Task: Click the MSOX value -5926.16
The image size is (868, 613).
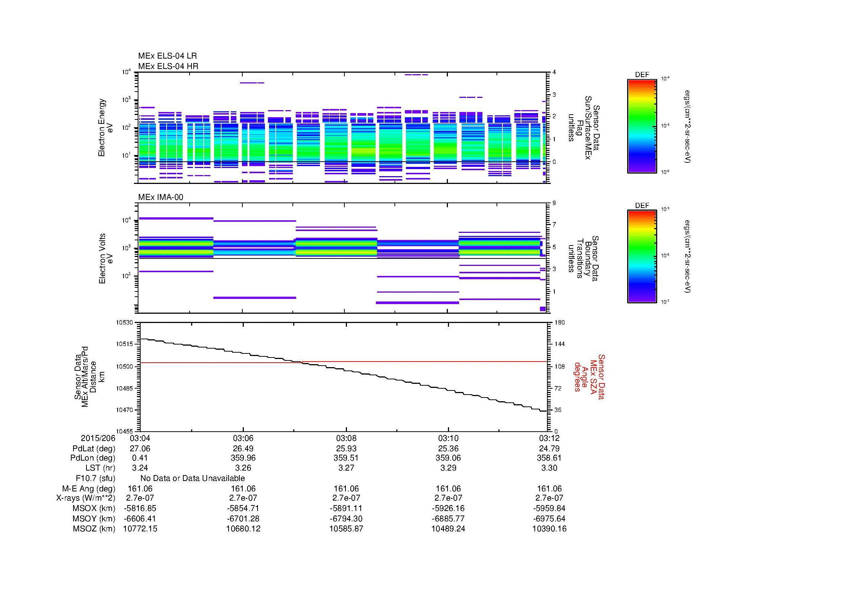Action: [448, 508]
